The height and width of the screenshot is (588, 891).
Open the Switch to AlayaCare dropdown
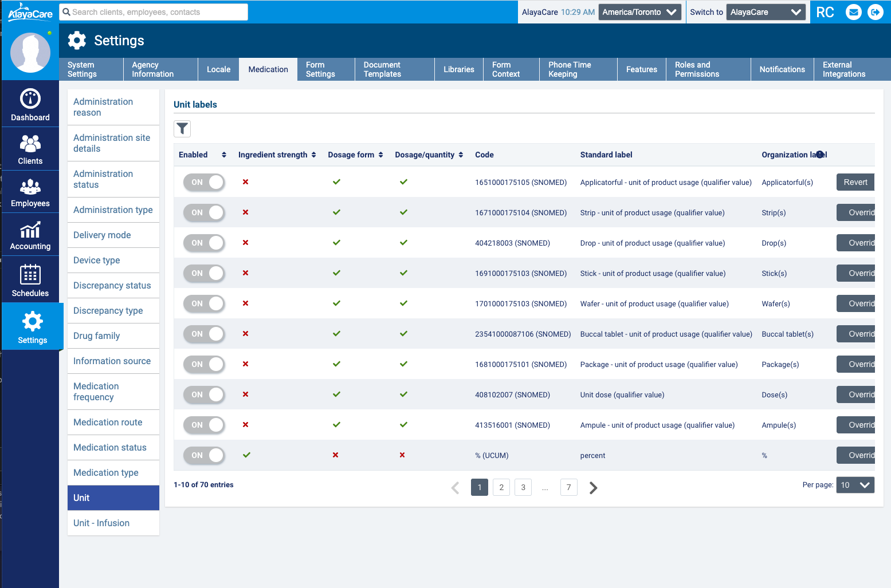[766, 12]
